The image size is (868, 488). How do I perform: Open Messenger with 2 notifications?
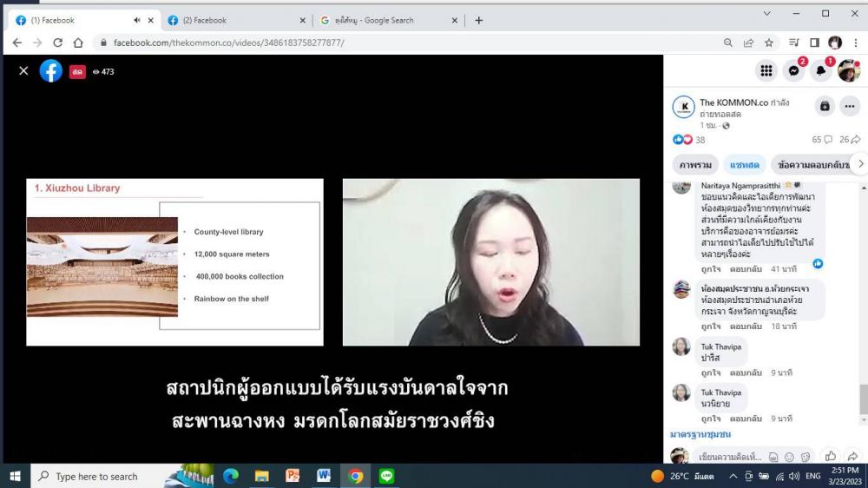794,71
